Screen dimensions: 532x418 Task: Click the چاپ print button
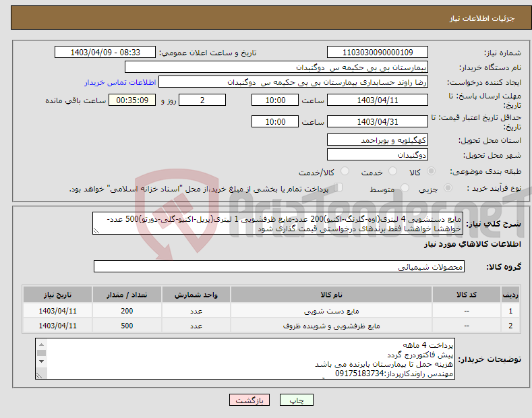pyautogui.click(x=297, y=400)
